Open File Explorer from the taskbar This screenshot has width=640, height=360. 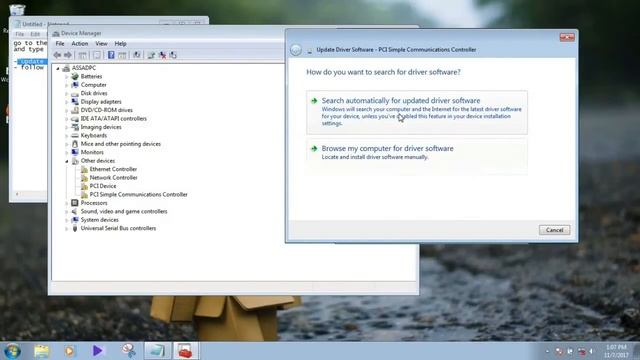(x=41, y=351)
